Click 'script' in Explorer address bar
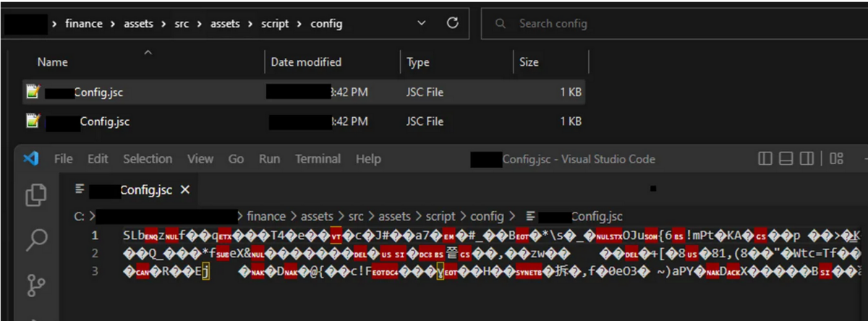 (x=275, y=24)
